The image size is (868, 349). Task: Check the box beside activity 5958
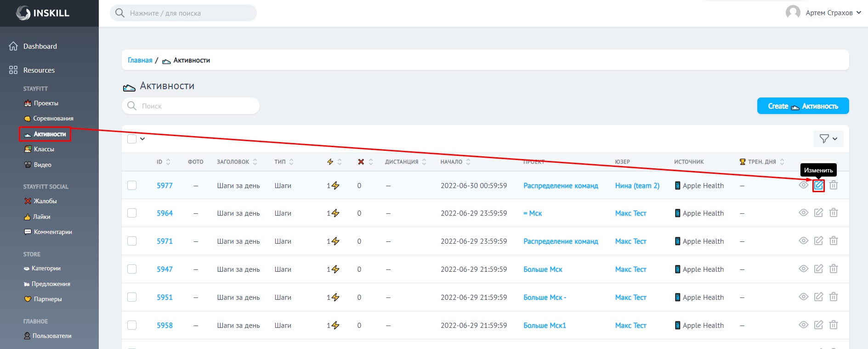132,325
